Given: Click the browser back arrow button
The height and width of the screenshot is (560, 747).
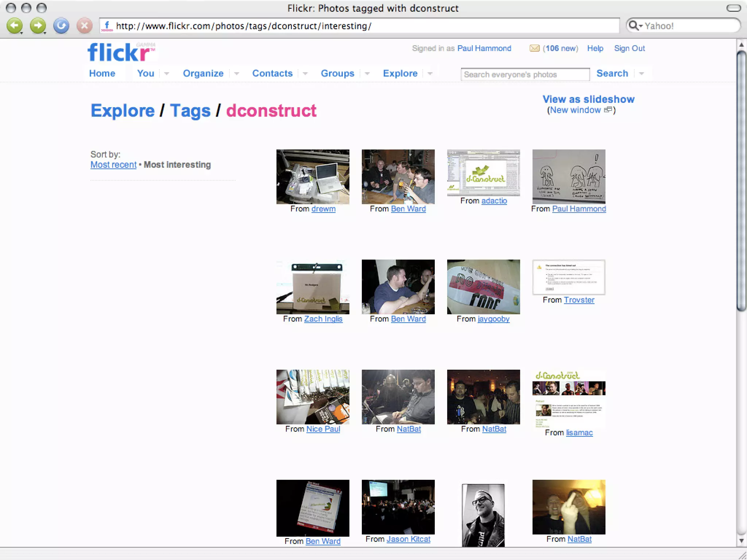Looking at the screenshot, I should click(x=15, y=26).
